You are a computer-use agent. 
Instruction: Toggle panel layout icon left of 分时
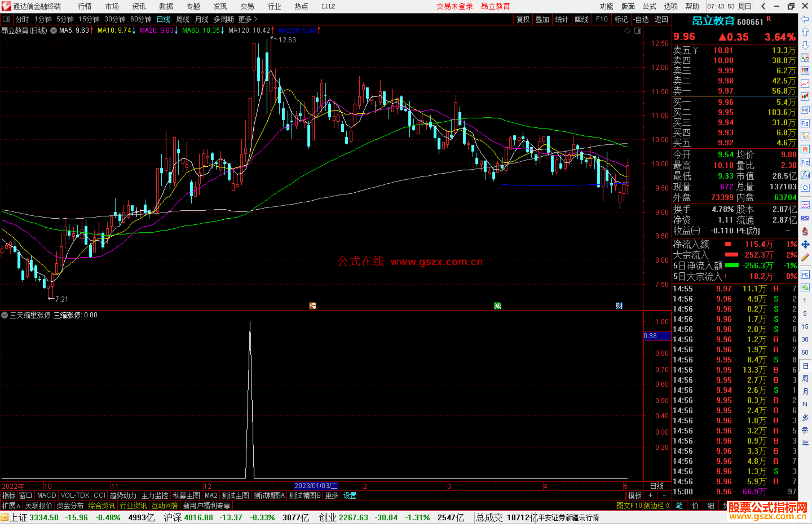point(6,19)
